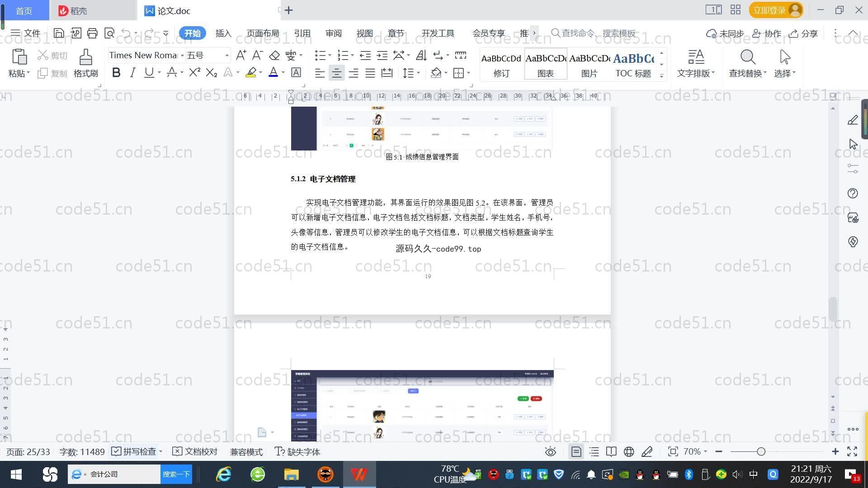
Task: Open Print Preview icon
Action: point(109,33)
